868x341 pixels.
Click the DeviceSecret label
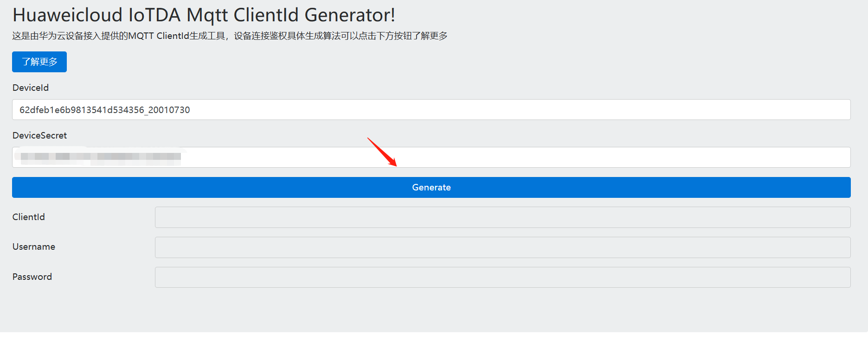[x=40, y=136]
